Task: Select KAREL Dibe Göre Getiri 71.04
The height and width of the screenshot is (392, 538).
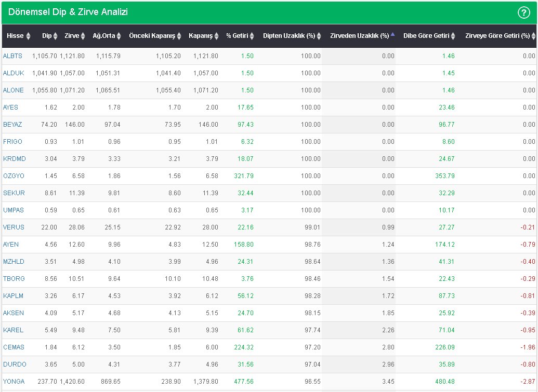Action: (447, 330)
